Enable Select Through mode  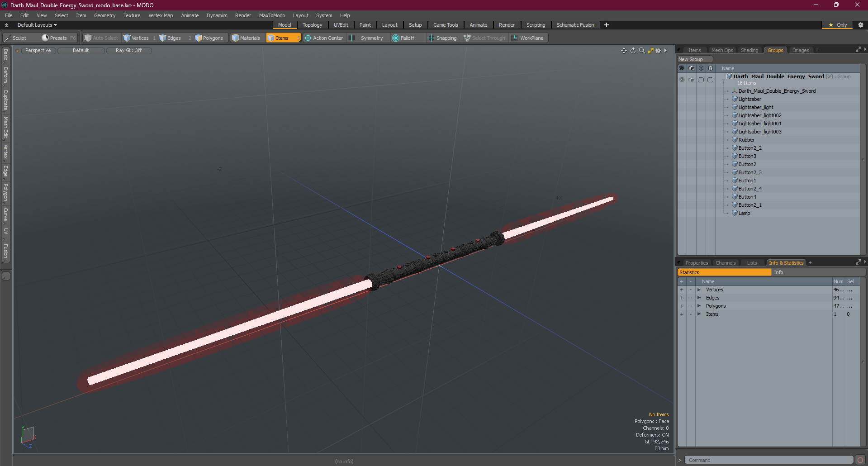(484, 38)
